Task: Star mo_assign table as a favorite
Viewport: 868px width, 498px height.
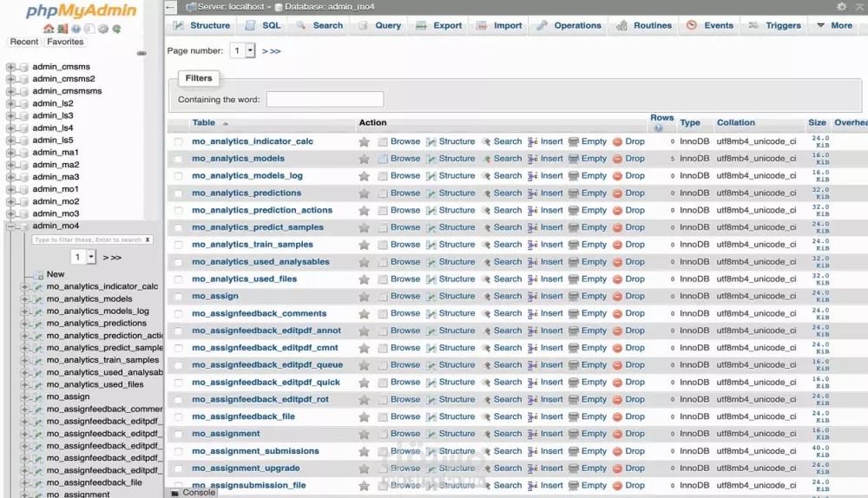Action: (364, 297)
